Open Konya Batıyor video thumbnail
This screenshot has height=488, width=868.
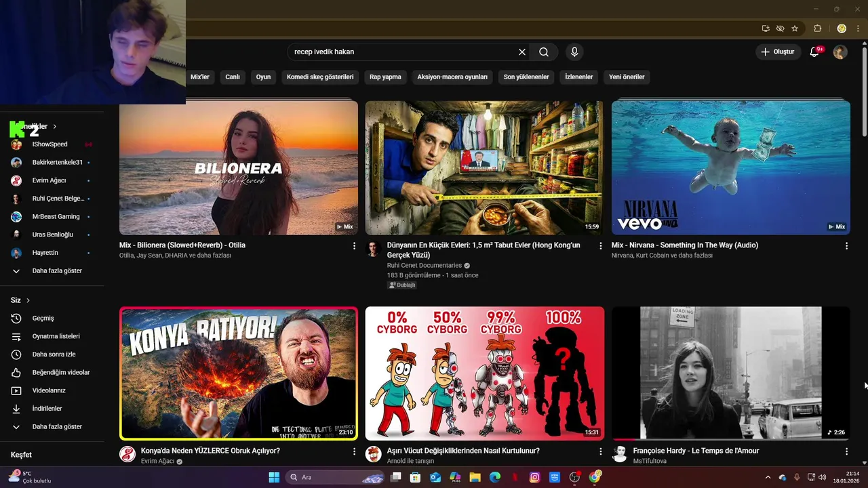[x=239, y=373]
